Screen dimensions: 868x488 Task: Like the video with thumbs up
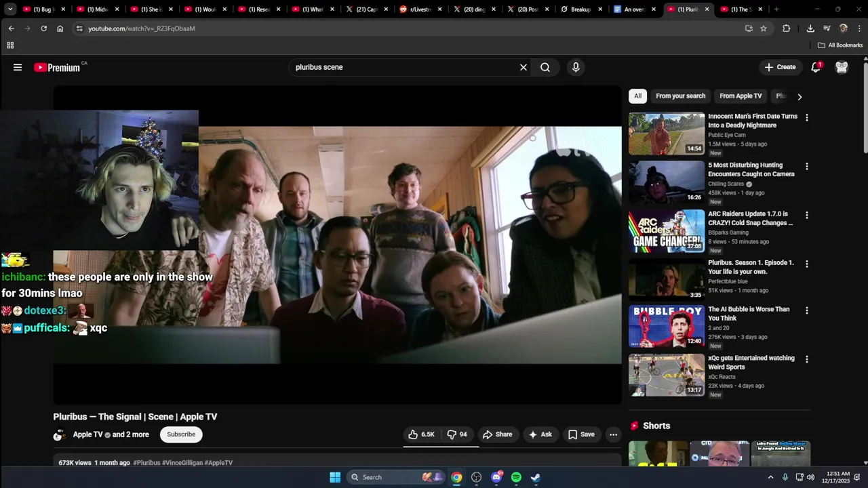coord(421,434)
